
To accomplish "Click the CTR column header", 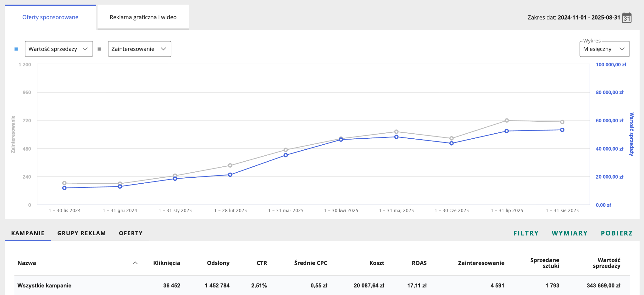I will pos(262,263).
